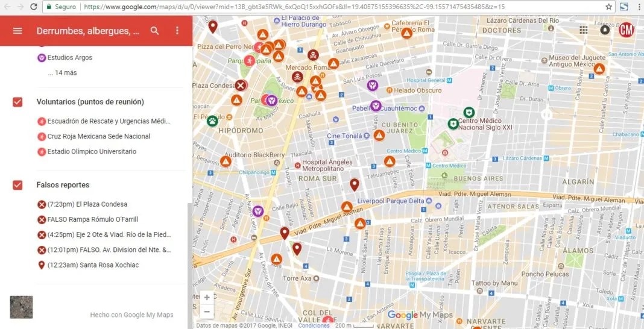
Task: Click the Chrome menu button at top right
Action: pyautogui.click(x=638, y=7)
